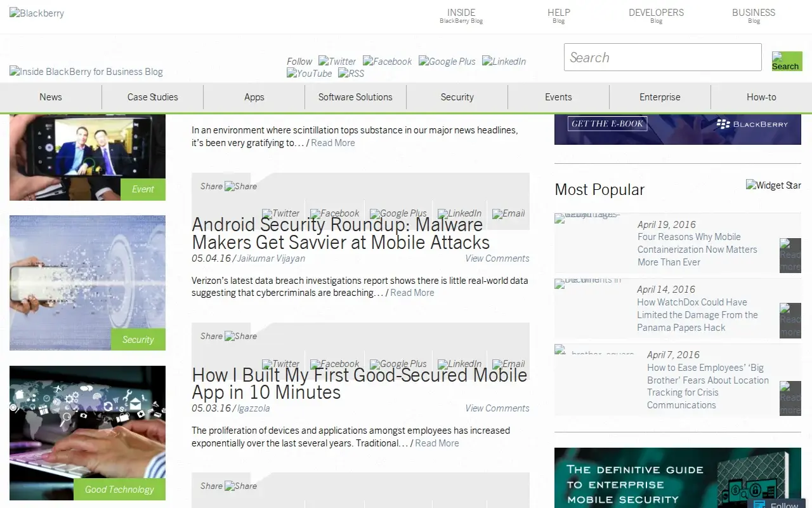Share Good-Secured Mobile App post on Twitter

click(281, 364)
